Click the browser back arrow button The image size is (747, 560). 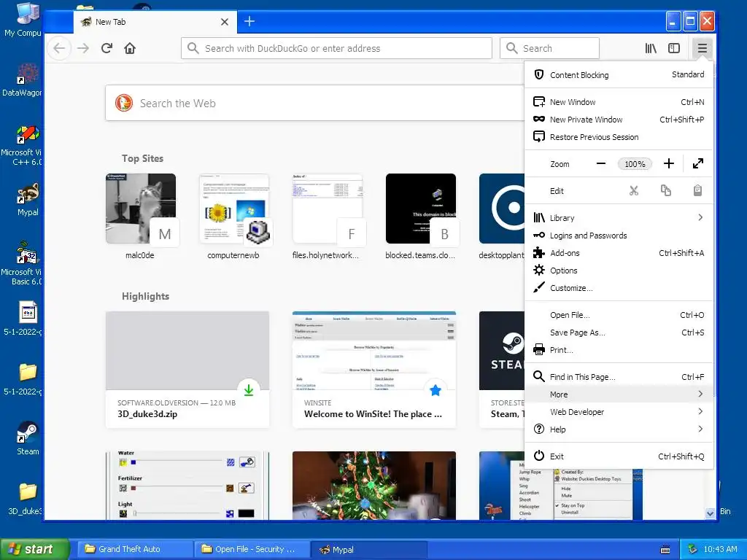pos(59,48)
